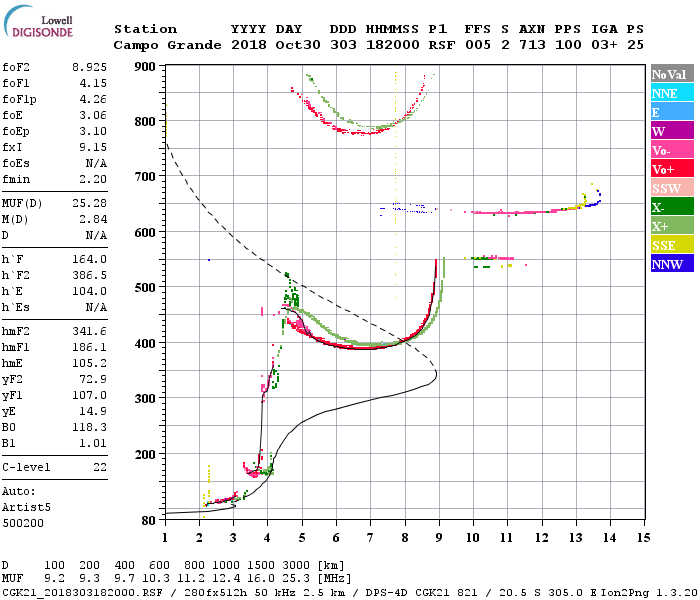Click the Oct30 date in header
700x600 pixels.
[x=298, y=45]
